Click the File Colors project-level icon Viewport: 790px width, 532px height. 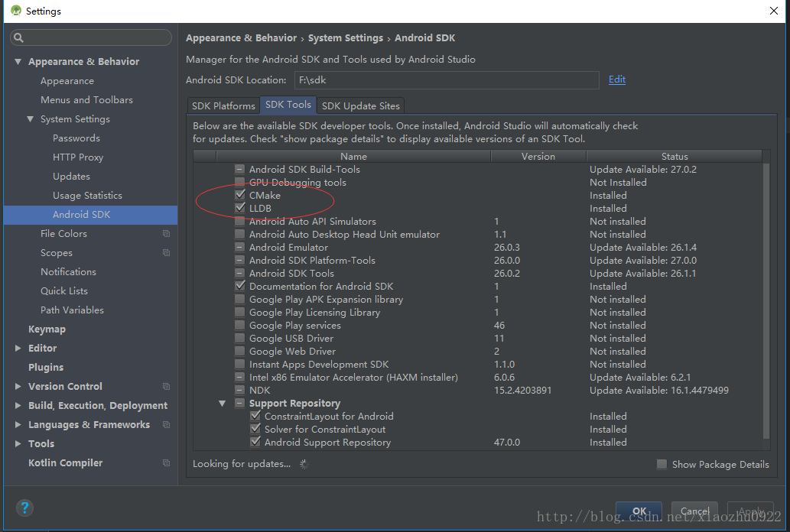166,234
